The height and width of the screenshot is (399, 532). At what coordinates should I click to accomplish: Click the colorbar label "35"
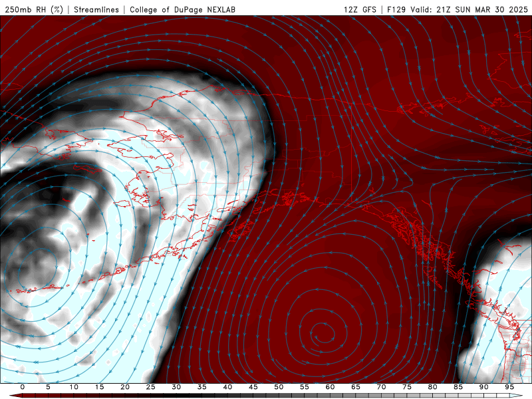tap(202, 387)
